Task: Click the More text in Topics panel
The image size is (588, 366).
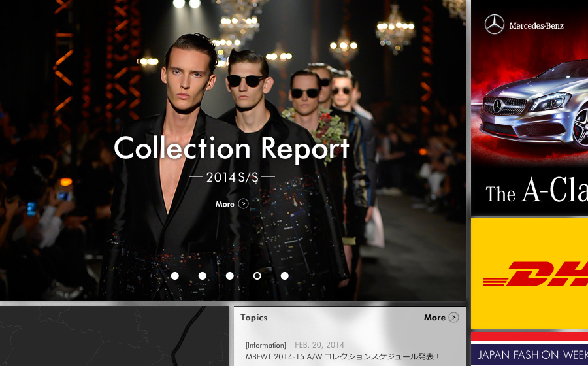Action: (x=434, y=318)
